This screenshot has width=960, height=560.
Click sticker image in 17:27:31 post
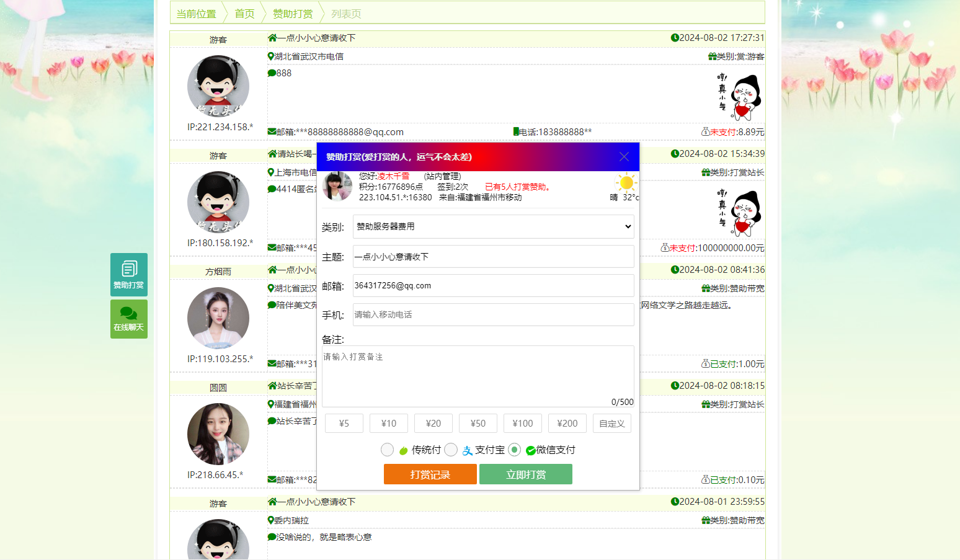point(739,97)
